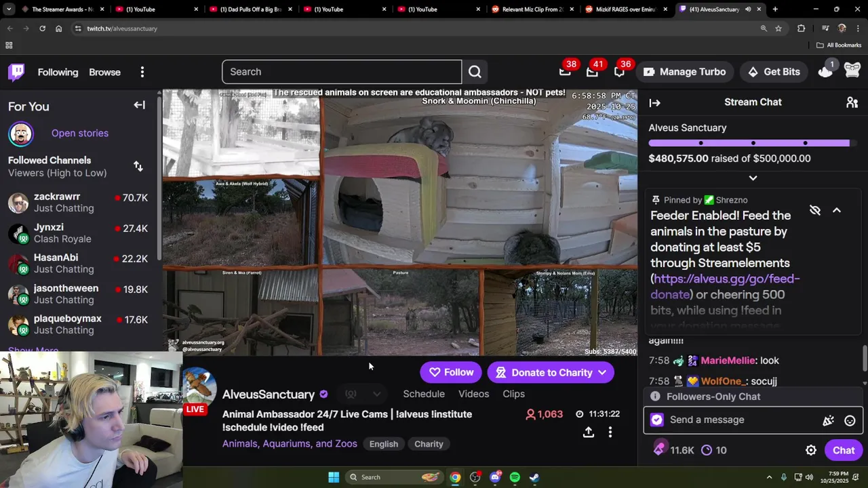Open stream options three-dot menu below uptime
This screenshot has height=488, width=868.
point(610,432)
